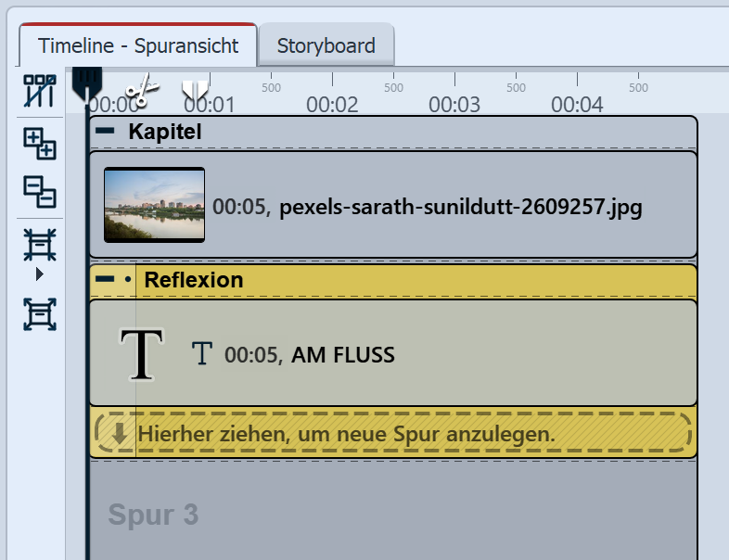This screenshot has width=729, height=560.
Task: Switch to the Storyboard tab
Action: [326, 45]
